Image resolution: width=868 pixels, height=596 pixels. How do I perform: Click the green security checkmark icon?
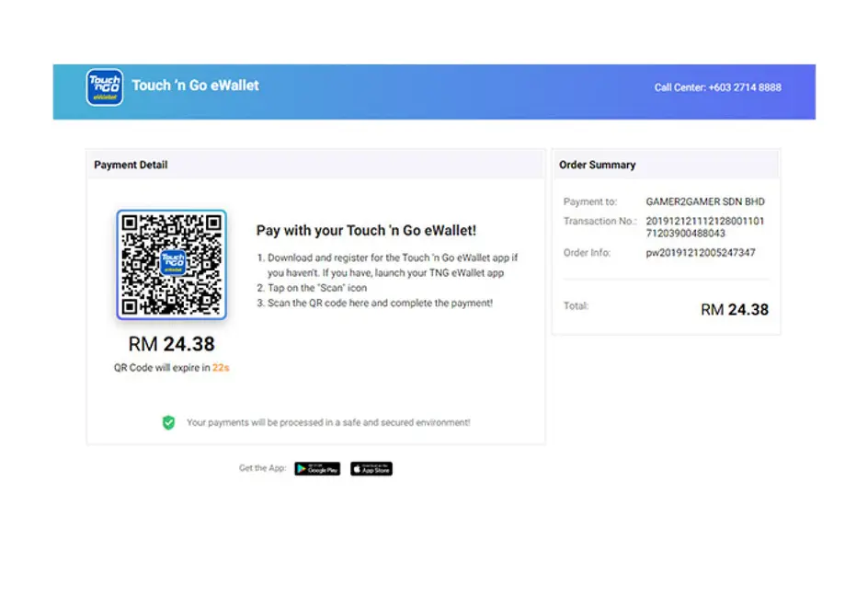click(169, 422)
